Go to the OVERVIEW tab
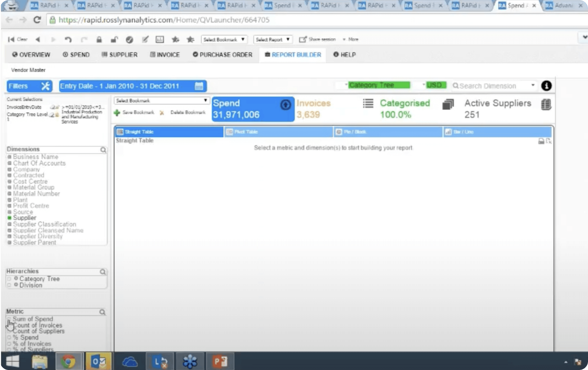Image resolution: width=588 pixels, height=370 pixels. [x=31, y=55]
